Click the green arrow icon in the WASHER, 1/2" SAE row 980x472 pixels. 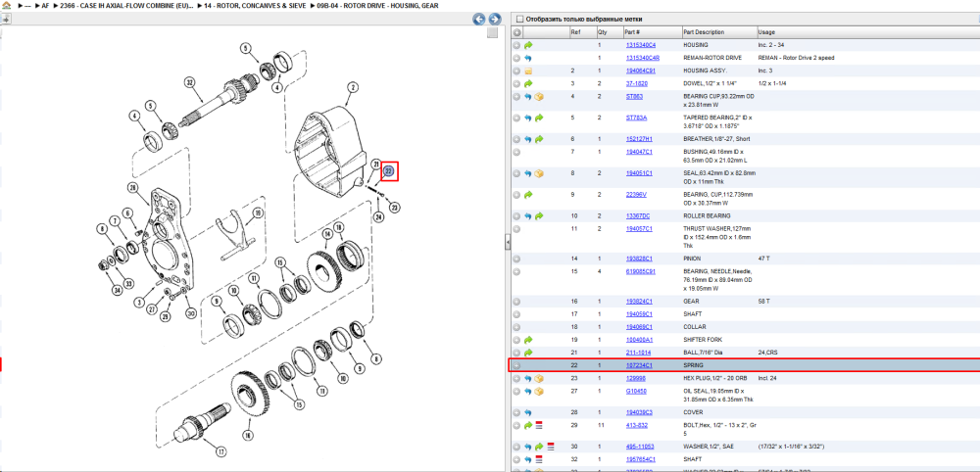[x=539, y=447]
